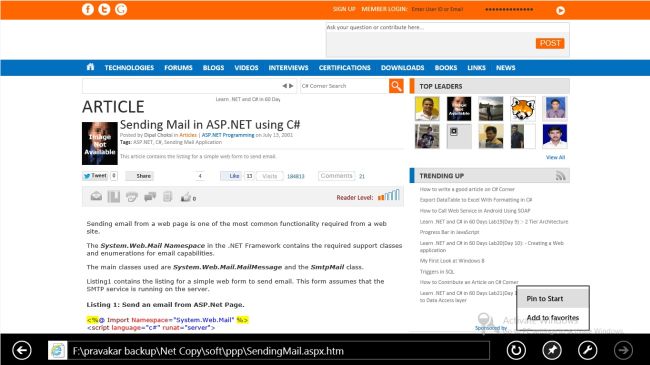Open the Articles link in post info

(188, 135)
